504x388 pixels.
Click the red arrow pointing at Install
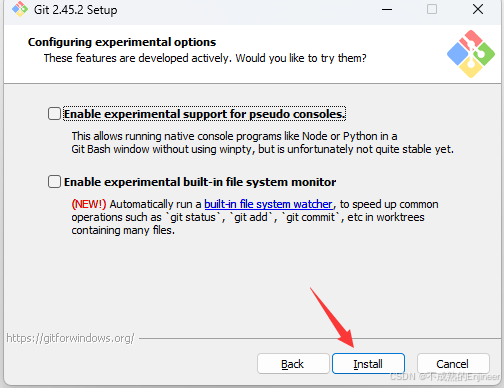[x=332, y=318]
